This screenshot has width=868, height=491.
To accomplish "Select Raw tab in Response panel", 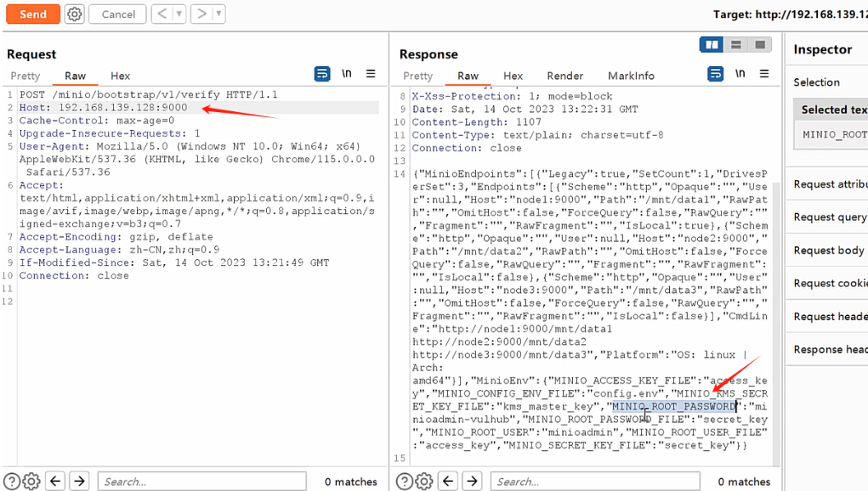I will click(x=468, y=76).
